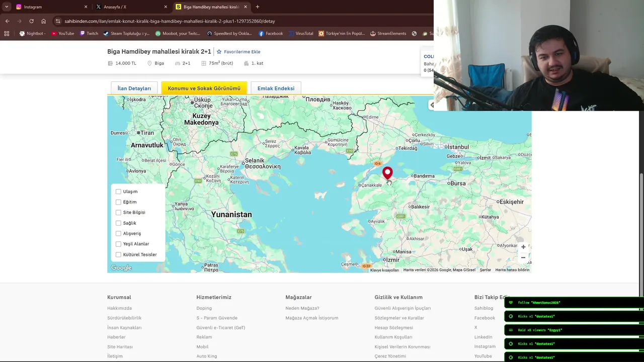Open the Auto King footer link
This screenshot has width=644, height=362.
click(207, 356)
